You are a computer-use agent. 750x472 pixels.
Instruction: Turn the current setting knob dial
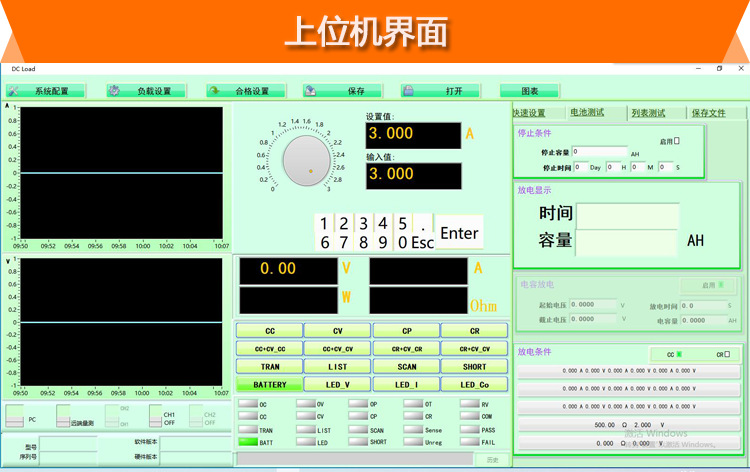(x=306, y=161)
